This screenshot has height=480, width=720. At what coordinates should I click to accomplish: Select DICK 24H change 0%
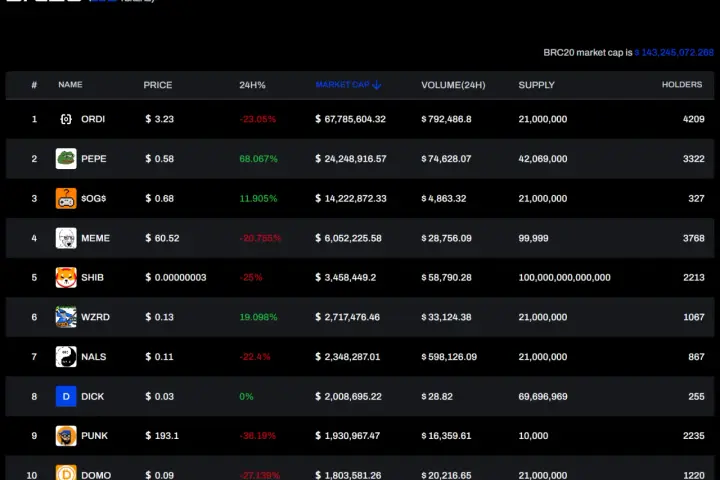tap(246, 396)
